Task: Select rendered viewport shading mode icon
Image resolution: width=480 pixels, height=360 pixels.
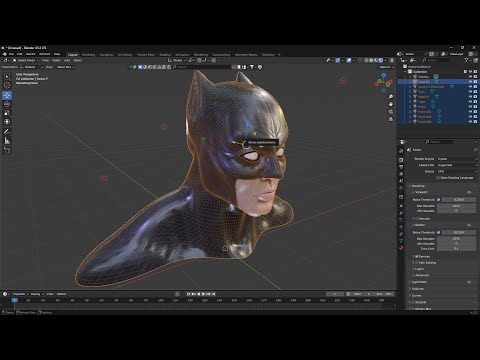Action: 381,60
